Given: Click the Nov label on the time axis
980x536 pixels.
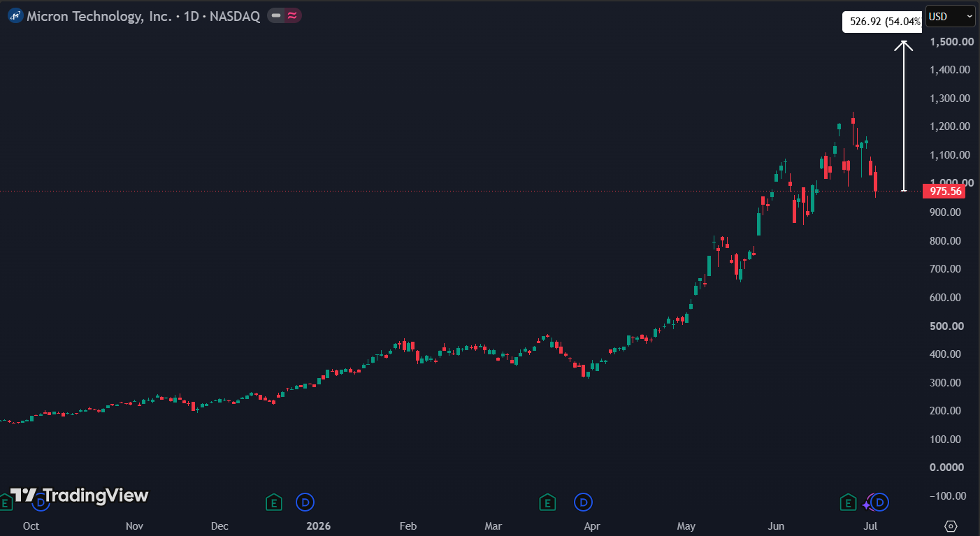Looking at the screenshot, I should point(134,526).
